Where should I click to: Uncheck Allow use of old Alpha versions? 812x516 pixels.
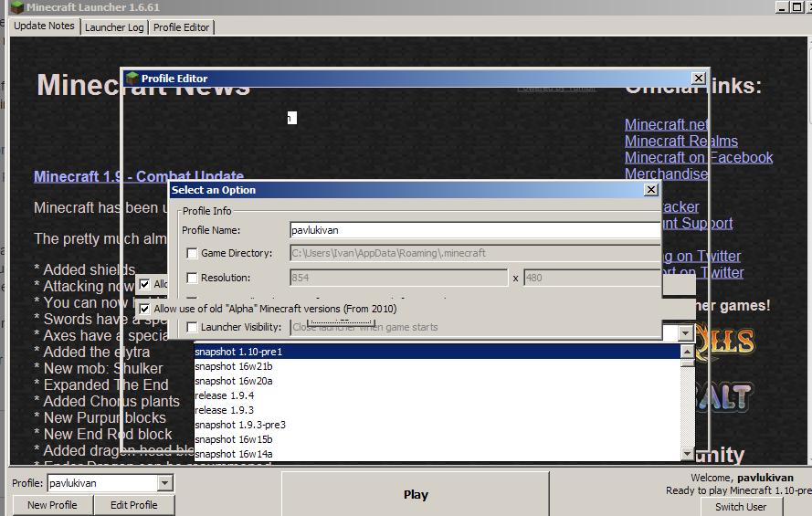tap(145, 309)
